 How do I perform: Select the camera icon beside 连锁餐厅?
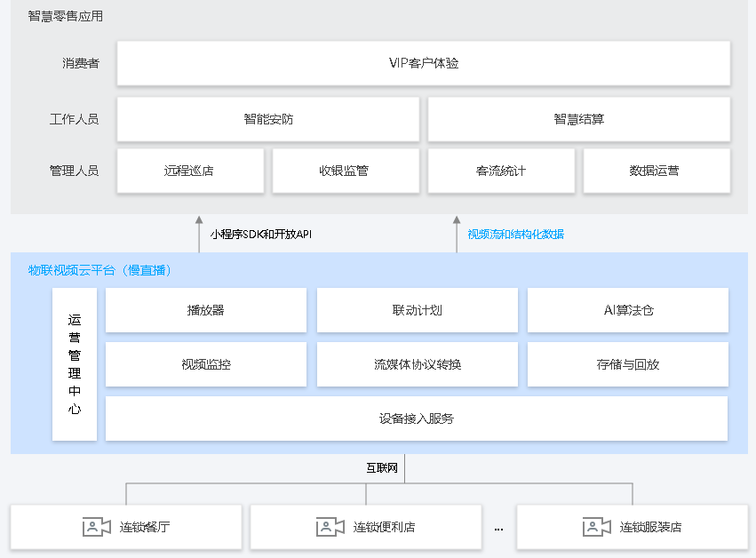(x=98, y=526)
